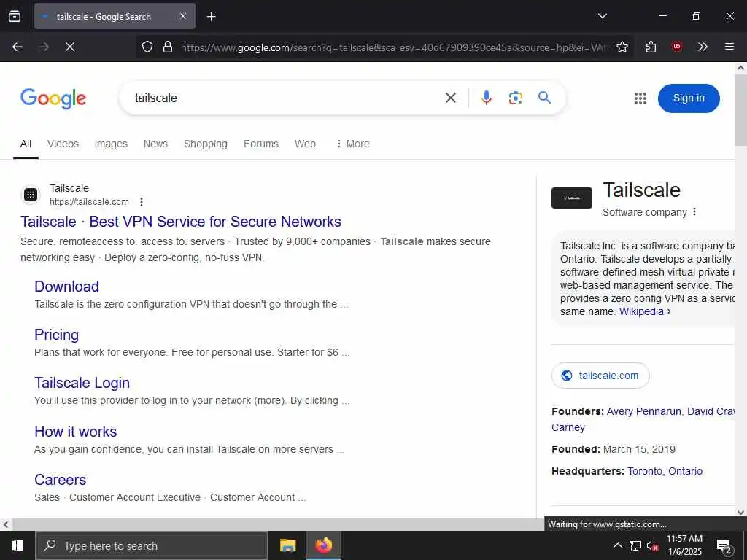Click the Tailscale logo thumbnail in the knowledge panel

[572, 198]
